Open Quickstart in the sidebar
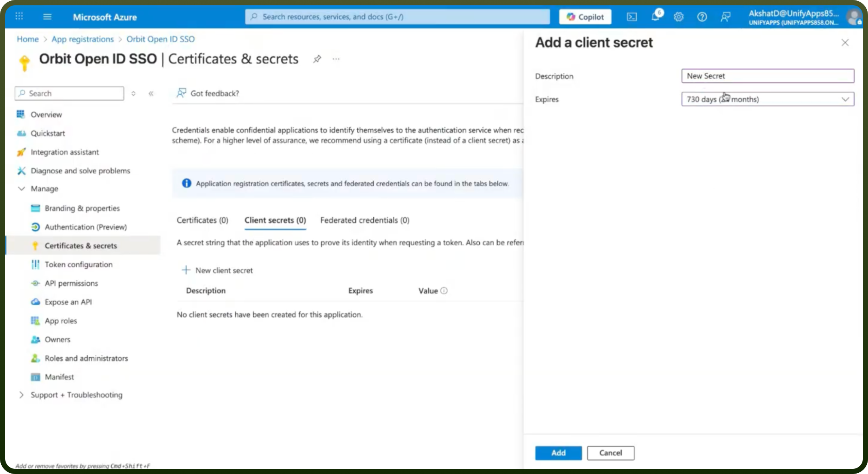This screenshot has width=868, height=474. (x=48, y=133)
